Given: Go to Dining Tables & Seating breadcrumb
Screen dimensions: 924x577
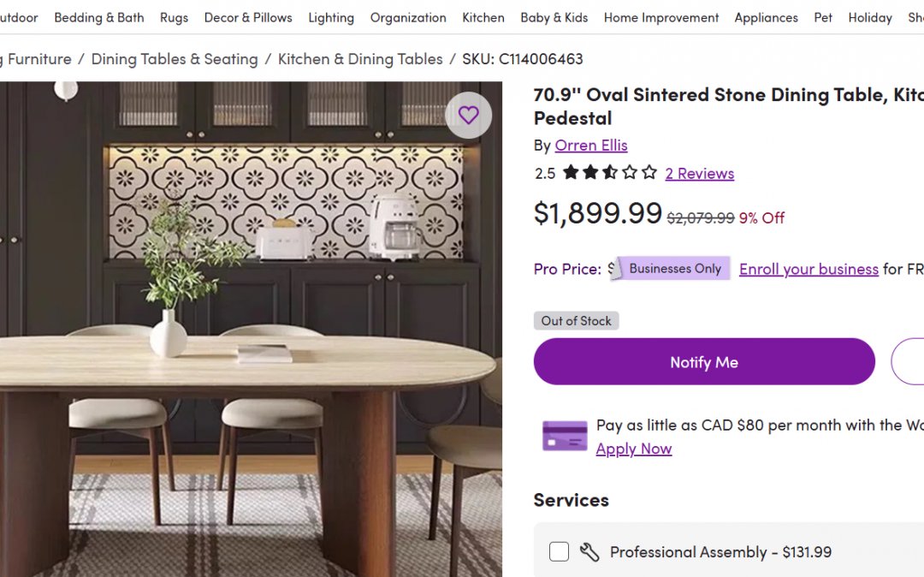Looking at the screenshot, I should 175,59.
